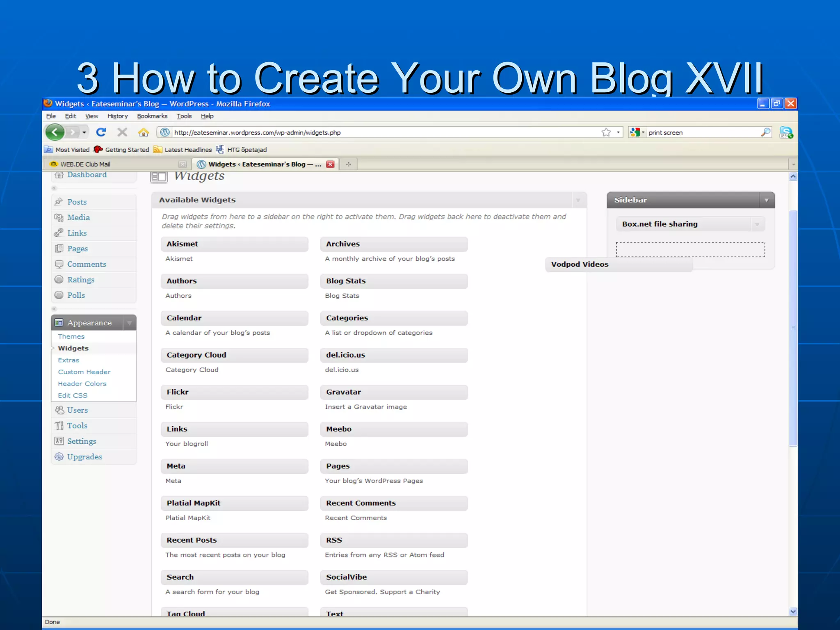Open the list all tabs dropdown
Viewport: 840px width, 630px height.
click(x=793, y=164)
